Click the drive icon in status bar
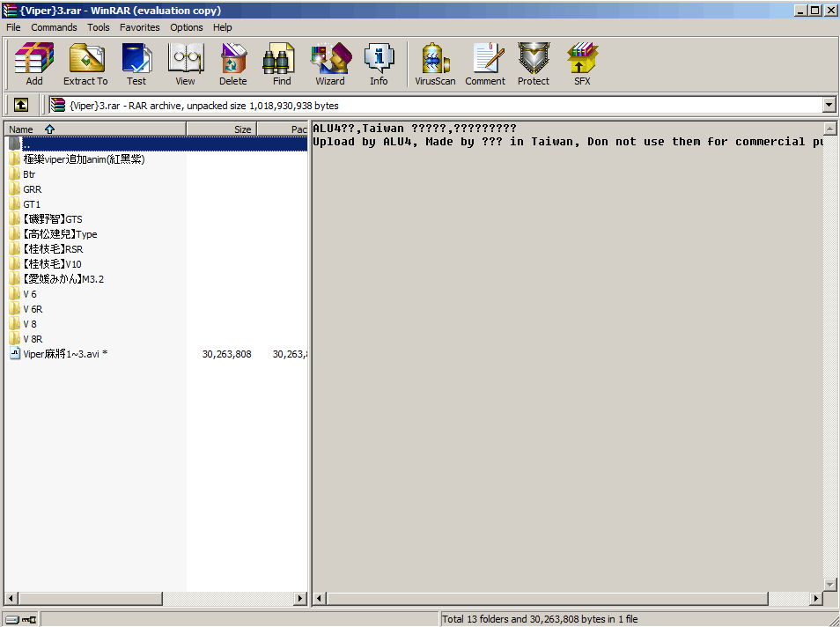Viewport: 840px width, 627px height. 11,619
